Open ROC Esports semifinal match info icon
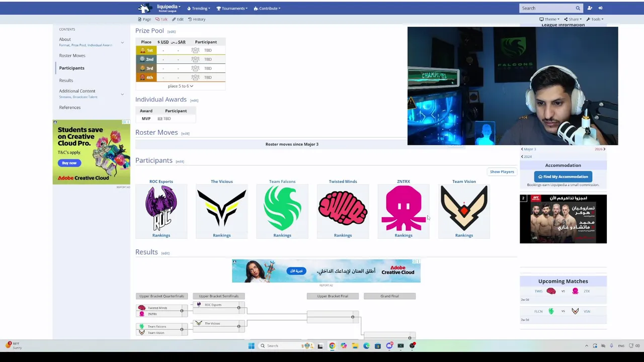Screen dimensions: 644x362 point(238,308)
